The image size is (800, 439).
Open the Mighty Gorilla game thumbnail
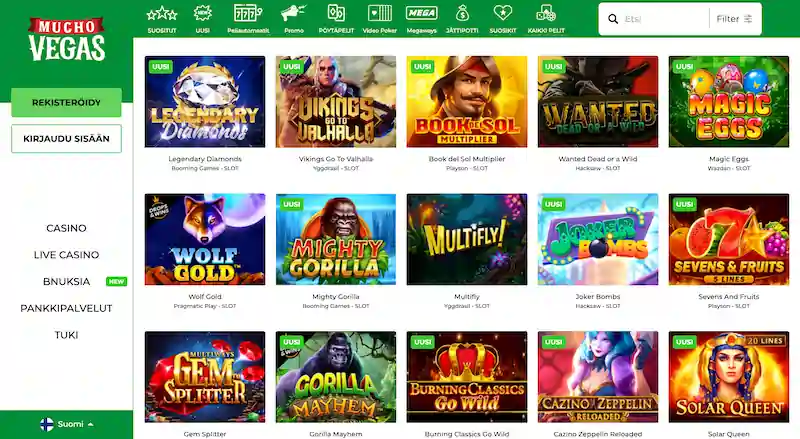pos(336,239)
